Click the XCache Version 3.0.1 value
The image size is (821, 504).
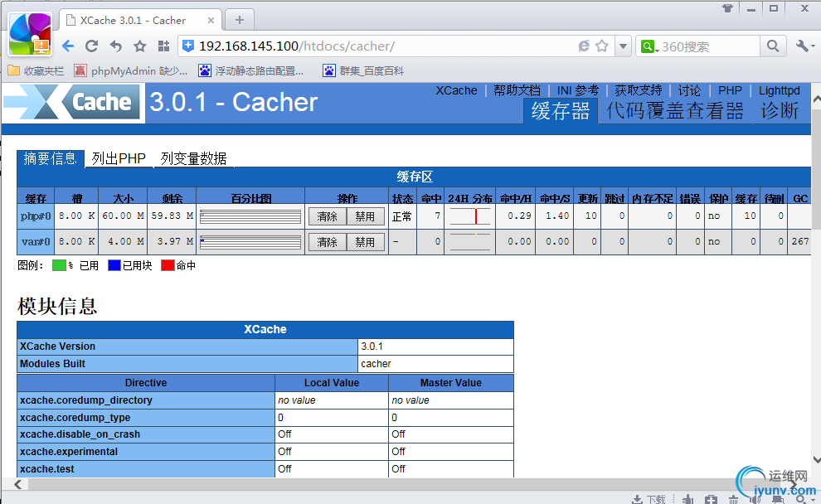pyautogui.click(x=435, y=346)
